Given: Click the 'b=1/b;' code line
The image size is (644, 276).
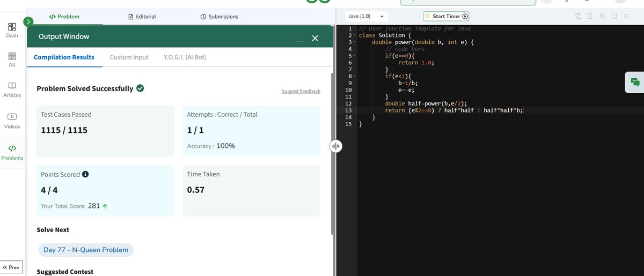Looking at the screenshot, I should click(x=408, y=83).
